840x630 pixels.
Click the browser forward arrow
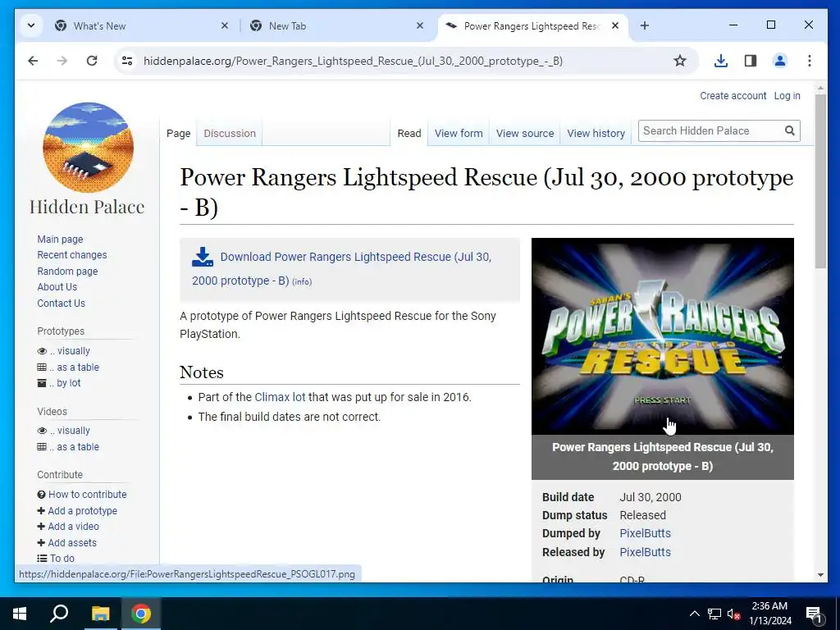pyautogui.click(x=62, y=61)
